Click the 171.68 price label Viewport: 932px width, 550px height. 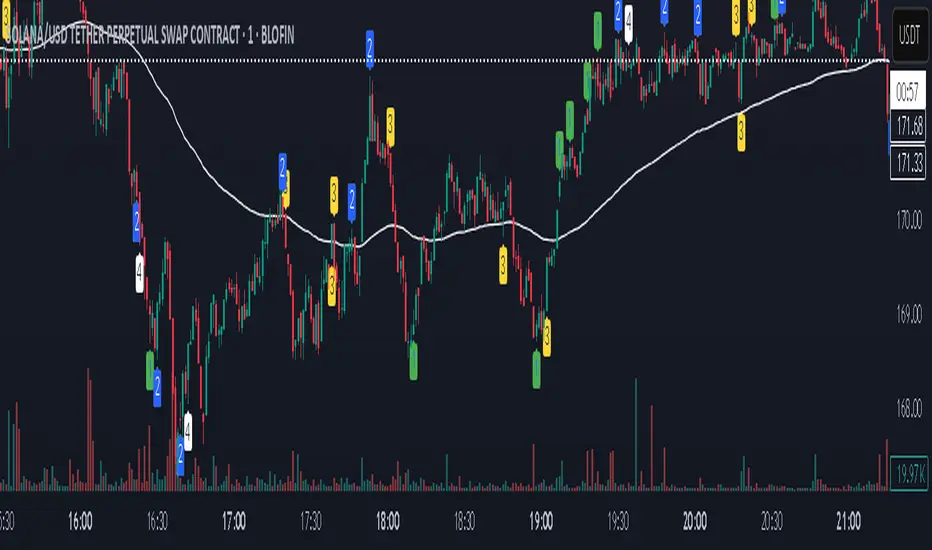tap(909, 125)
